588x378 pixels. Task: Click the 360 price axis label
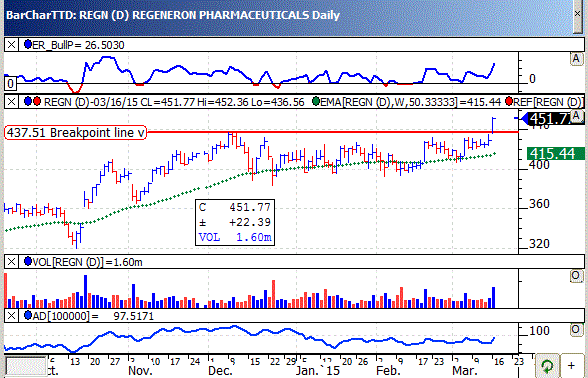click(x=539, y=204)
